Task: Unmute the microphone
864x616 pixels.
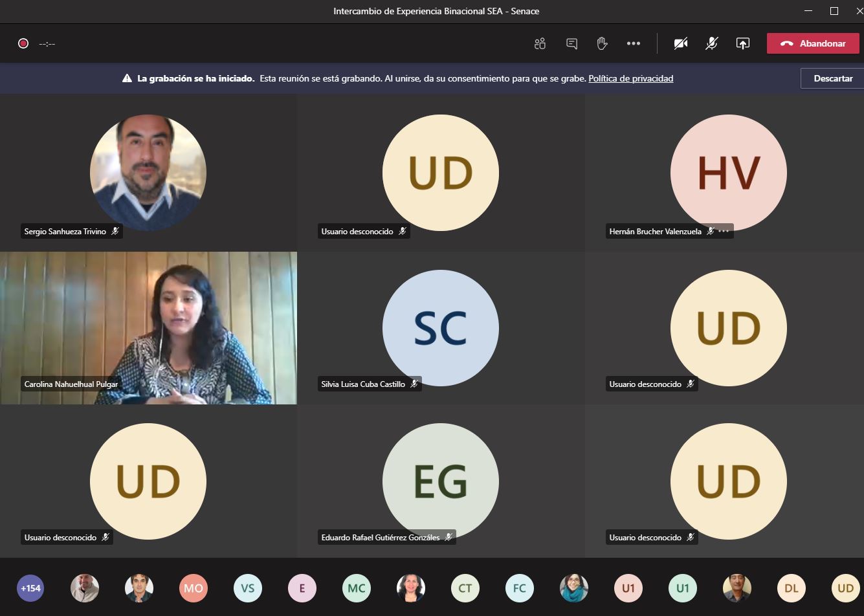Action: click(x=711, y=43)
